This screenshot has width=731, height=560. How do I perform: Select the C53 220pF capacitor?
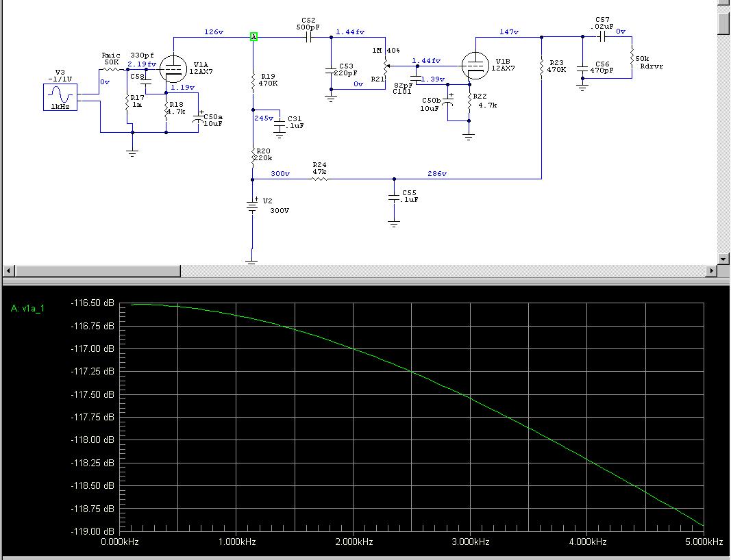(331, 71)
